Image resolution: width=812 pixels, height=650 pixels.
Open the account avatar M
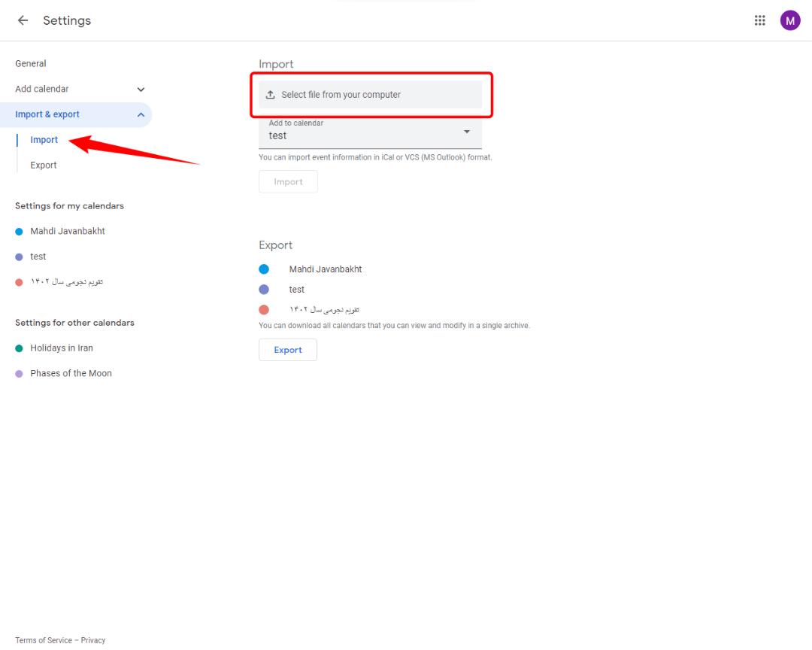(x=789, y=21)
